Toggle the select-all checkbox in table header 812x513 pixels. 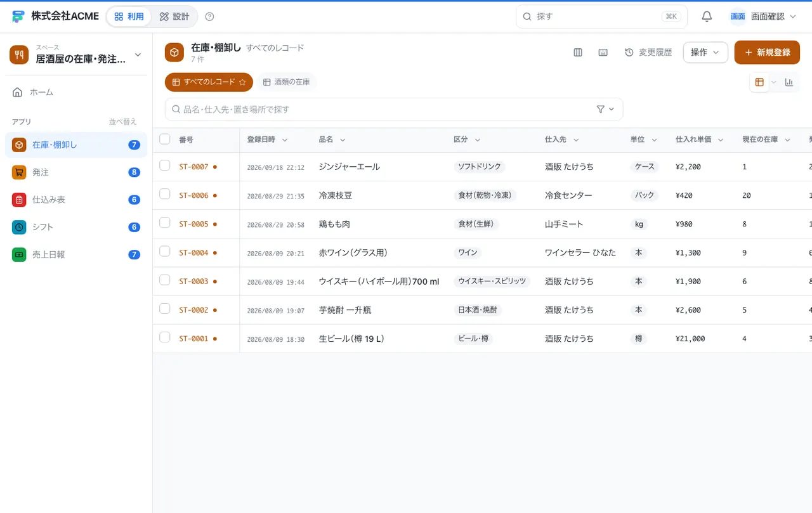(x=165, y=139)
